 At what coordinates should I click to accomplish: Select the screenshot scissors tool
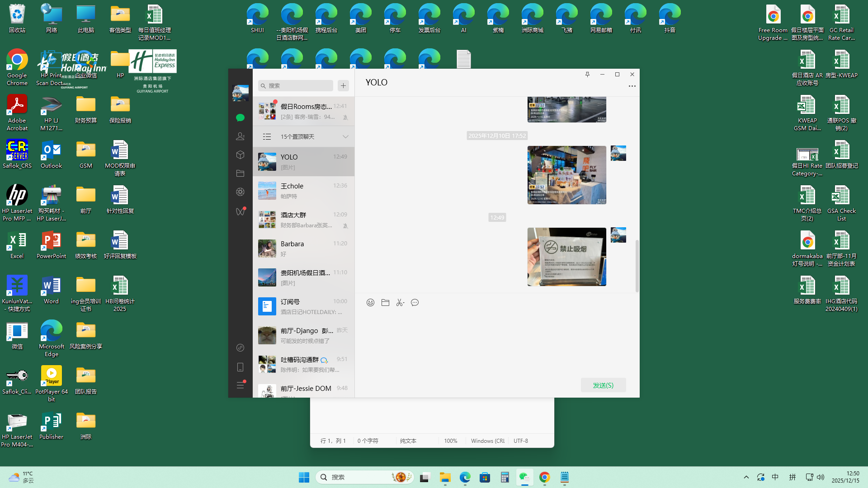pos(400,303)
